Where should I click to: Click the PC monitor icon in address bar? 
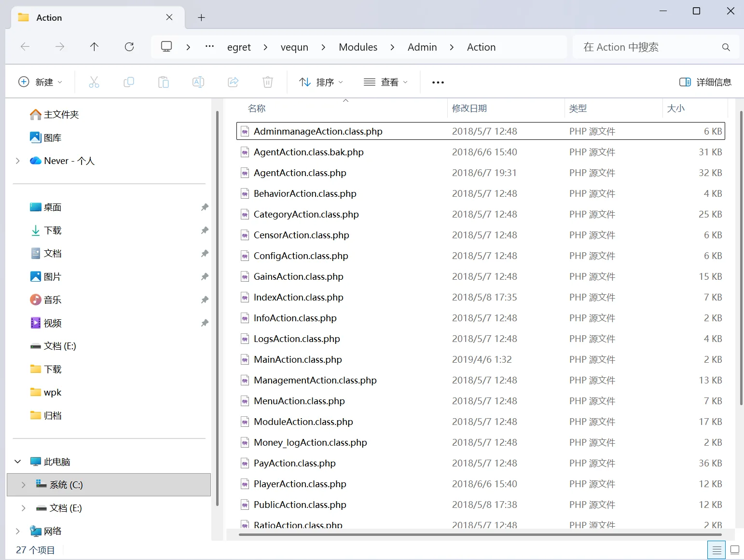click(166, 47)
